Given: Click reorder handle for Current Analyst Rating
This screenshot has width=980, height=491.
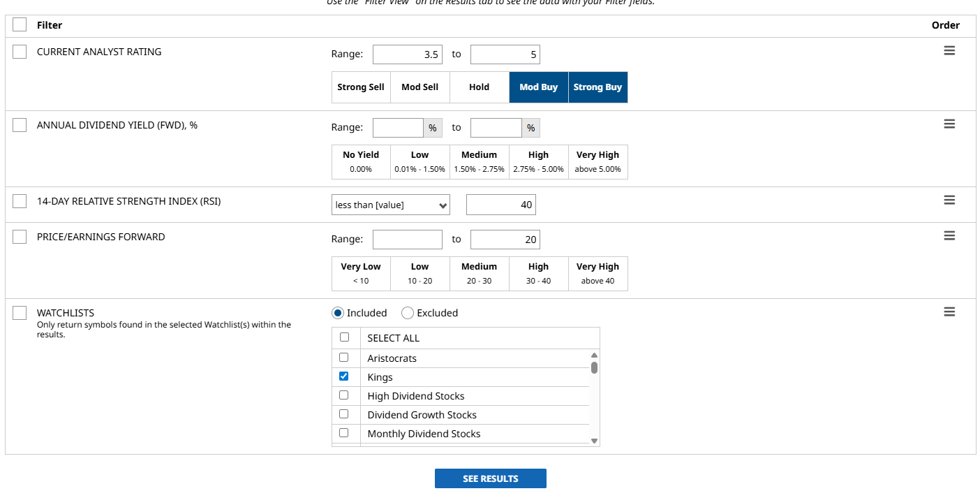Looking at the screenshot, I should click(x=949, y=51).
